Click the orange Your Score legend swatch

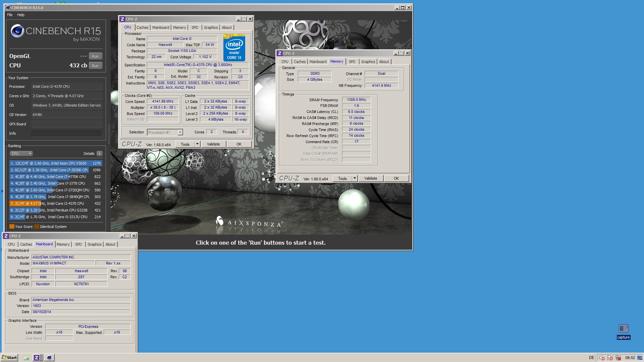[12, 227]
